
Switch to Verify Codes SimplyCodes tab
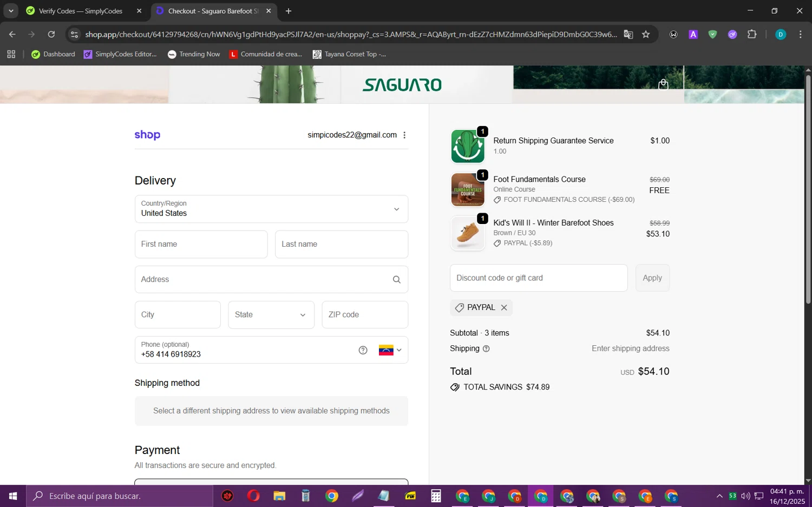(81, 11)
